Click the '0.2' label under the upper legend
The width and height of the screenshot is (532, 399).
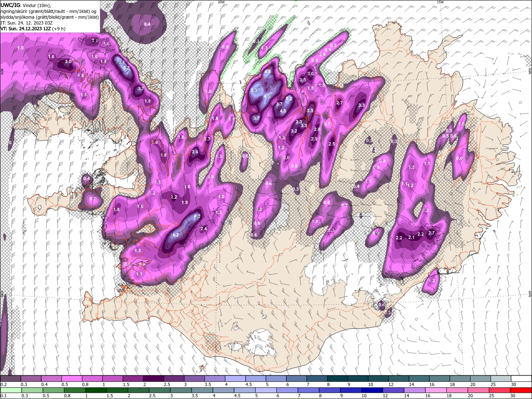3,384
